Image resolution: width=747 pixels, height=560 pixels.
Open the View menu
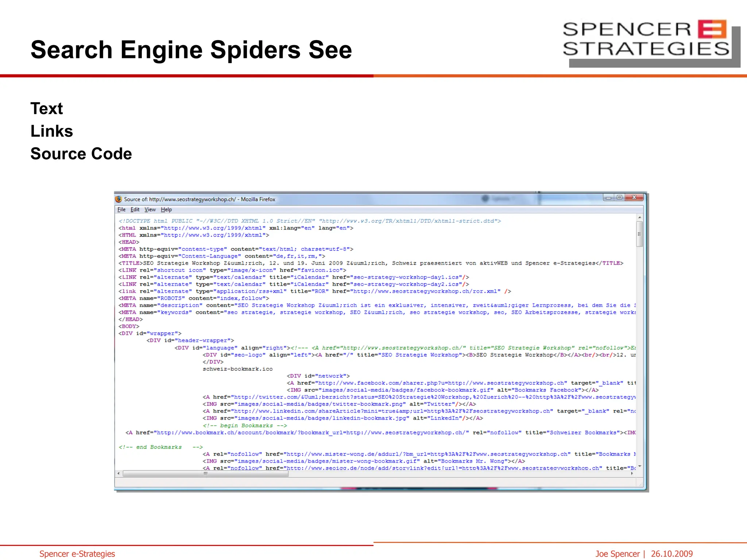tap(150, 210)
